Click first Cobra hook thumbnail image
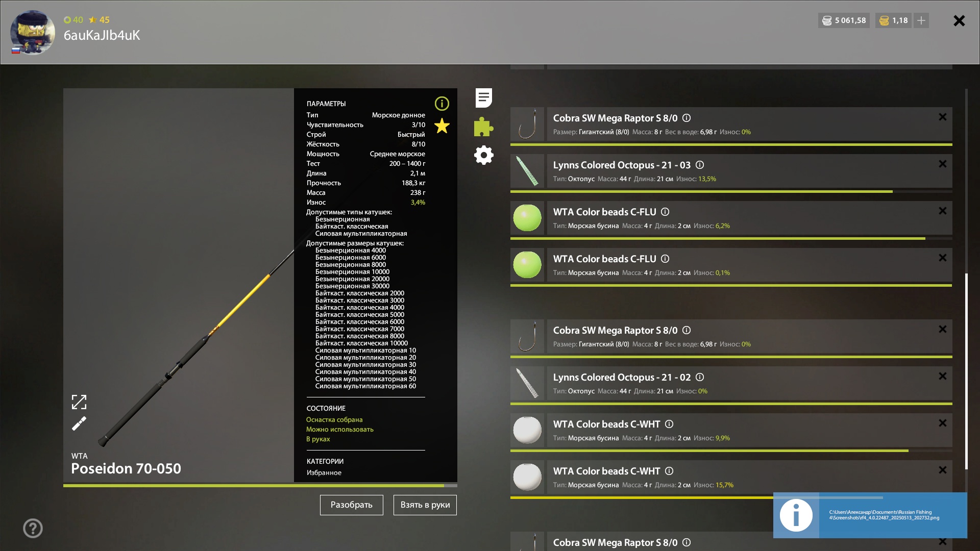980x551 pixels. [527, 124]
